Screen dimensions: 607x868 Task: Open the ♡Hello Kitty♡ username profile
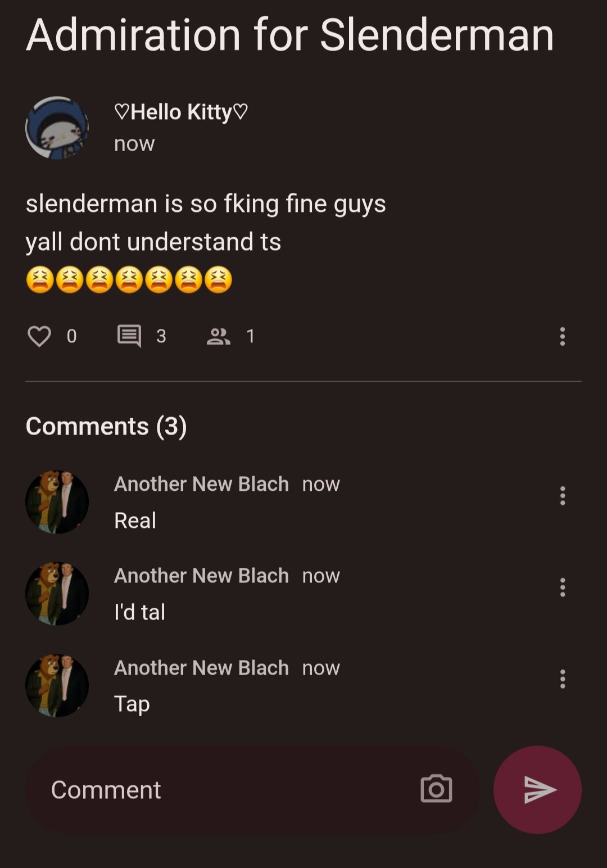coord(181,112)
